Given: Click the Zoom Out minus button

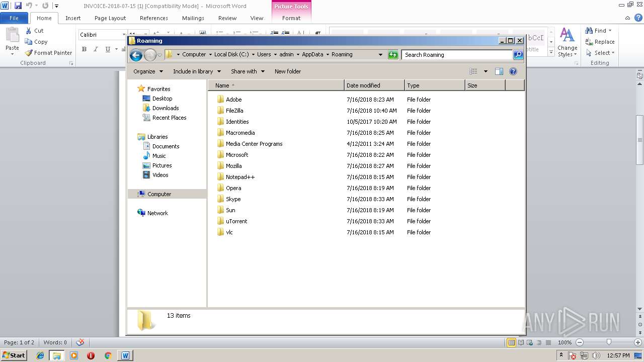Looking at the screenshot, I should (x=579, y=342).
